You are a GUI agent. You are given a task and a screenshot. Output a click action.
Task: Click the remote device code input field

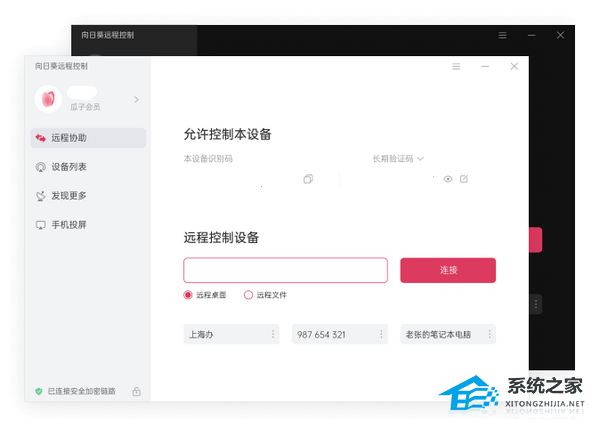pos(285,270)
